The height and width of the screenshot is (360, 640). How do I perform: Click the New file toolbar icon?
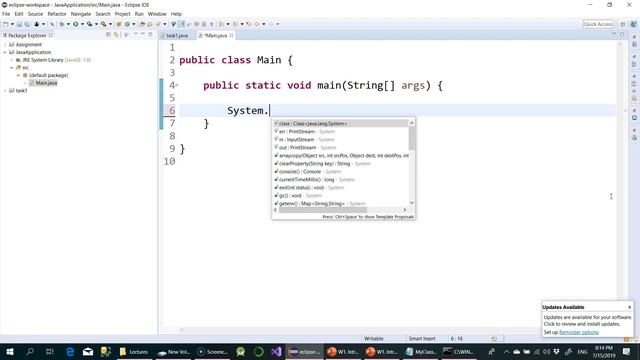click(5, 24)
